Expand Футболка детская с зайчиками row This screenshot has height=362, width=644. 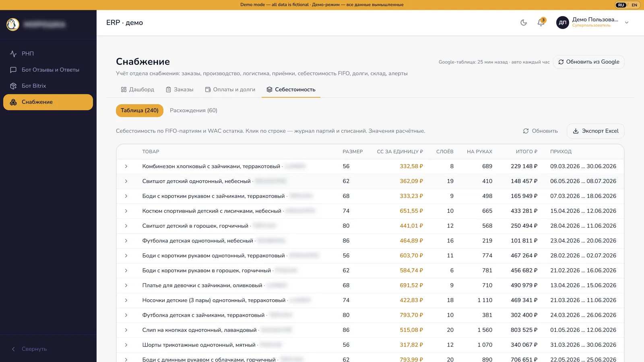[x=126, y=315]
